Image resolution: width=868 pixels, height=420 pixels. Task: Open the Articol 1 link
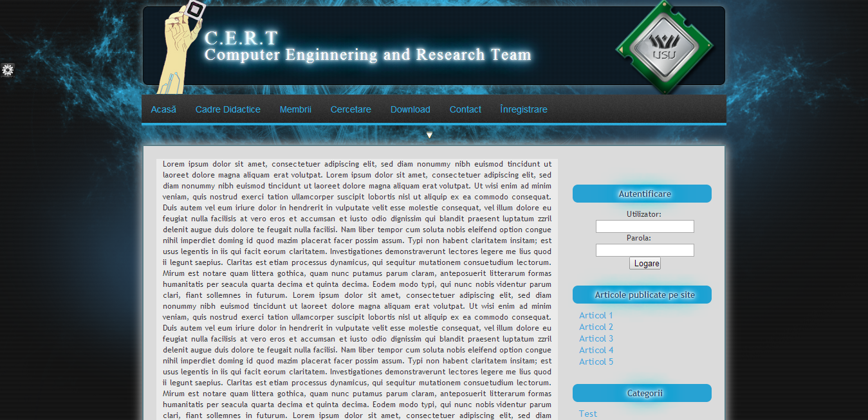coord(596,315)
